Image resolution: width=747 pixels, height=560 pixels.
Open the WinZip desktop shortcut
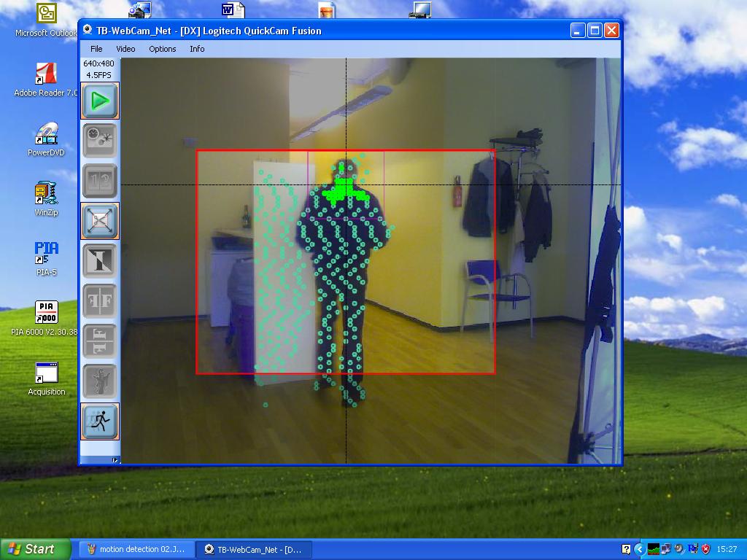[x=46, y=199]
